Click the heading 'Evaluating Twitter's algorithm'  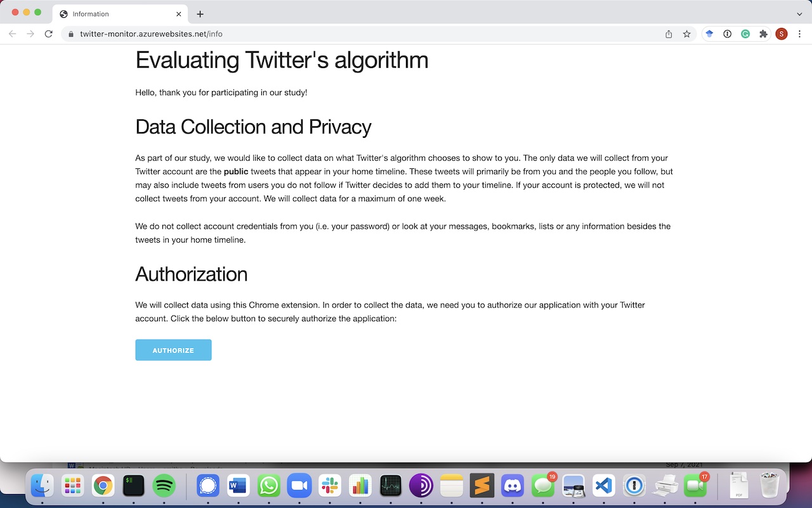pos(282,60)
